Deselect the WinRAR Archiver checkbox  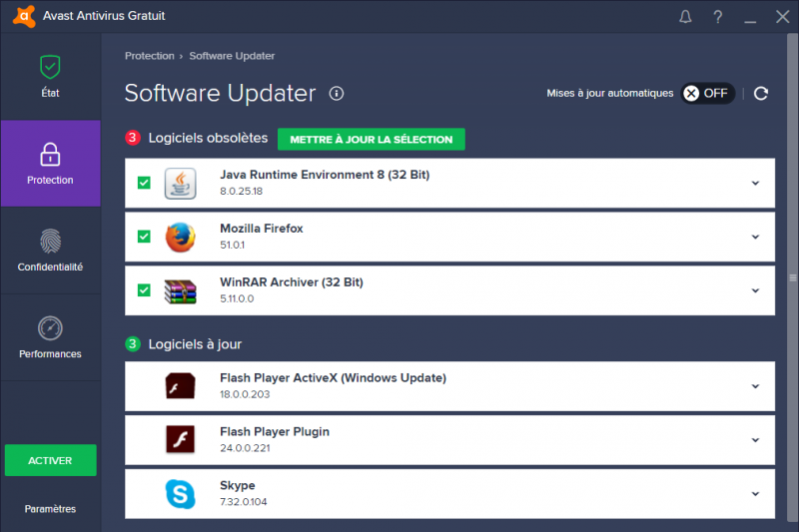click(x=144, y=290)
